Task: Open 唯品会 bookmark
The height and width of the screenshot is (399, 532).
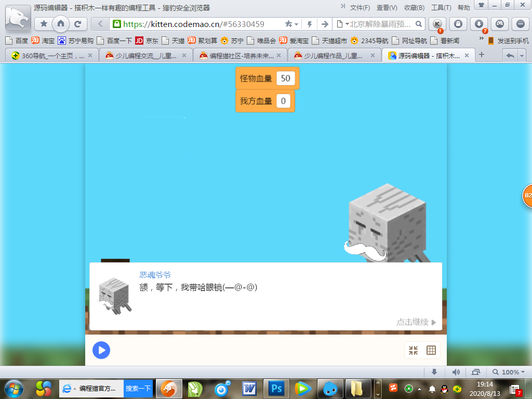Action: pyautogui.click(x=262, y=41)
